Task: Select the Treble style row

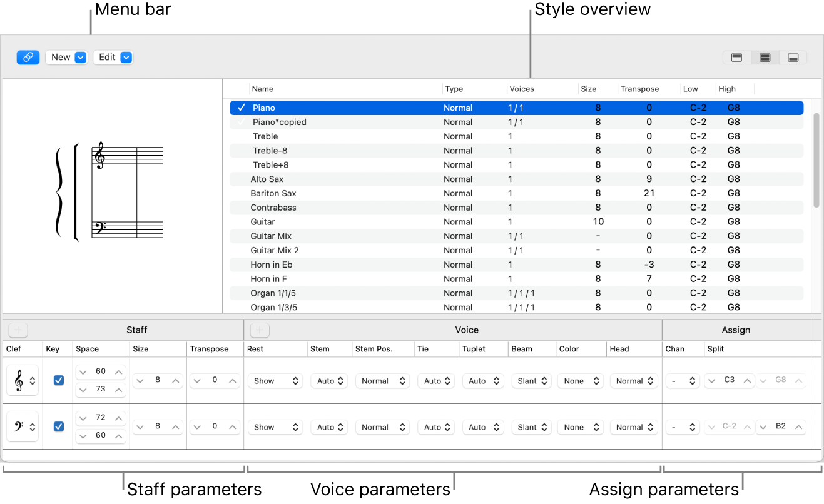Action: (517, 136)
